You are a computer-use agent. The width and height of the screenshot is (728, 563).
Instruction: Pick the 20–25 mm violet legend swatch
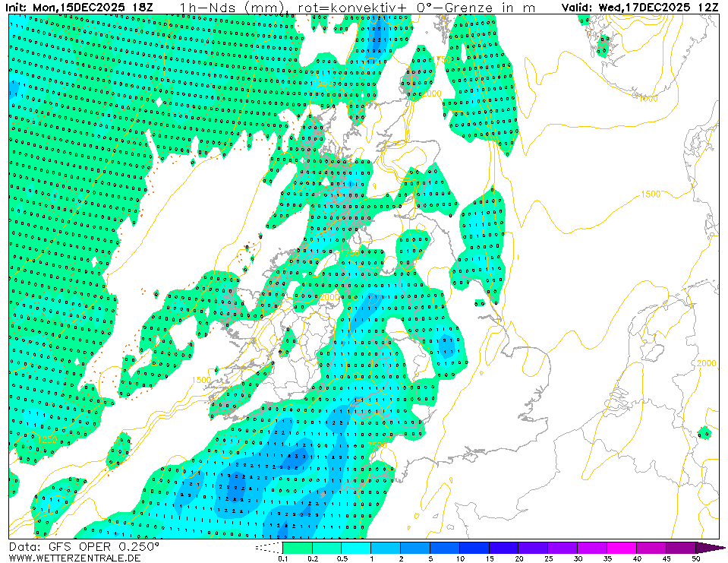tap(534, 547)
